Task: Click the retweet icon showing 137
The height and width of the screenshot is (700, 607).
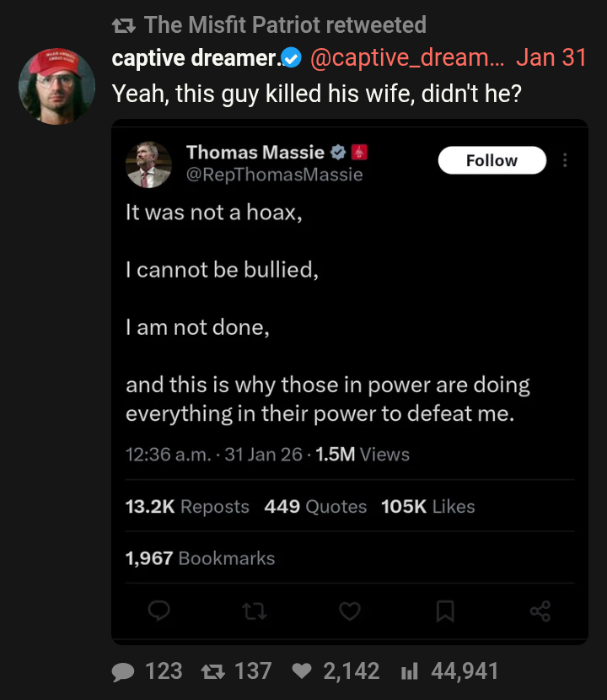Action: pyautogui.click(x=213, y=671)
